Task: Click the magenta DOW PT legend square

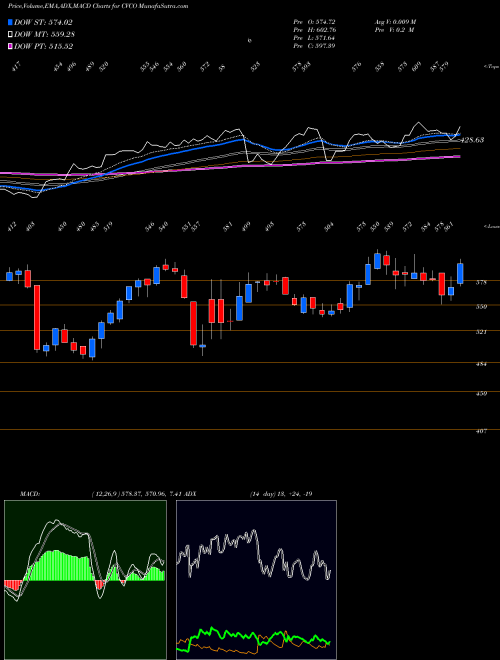Action: pyautogui.click(x=11, y=46)
